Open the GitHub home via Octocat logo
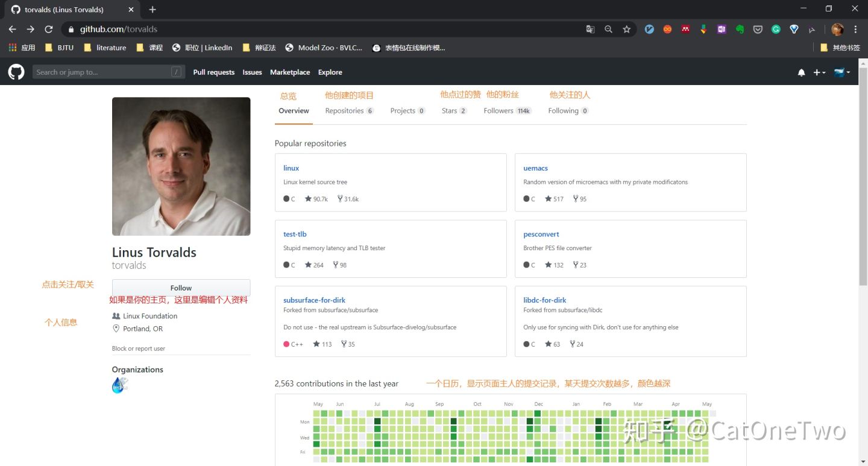868x466 pixels. (16, 72)
